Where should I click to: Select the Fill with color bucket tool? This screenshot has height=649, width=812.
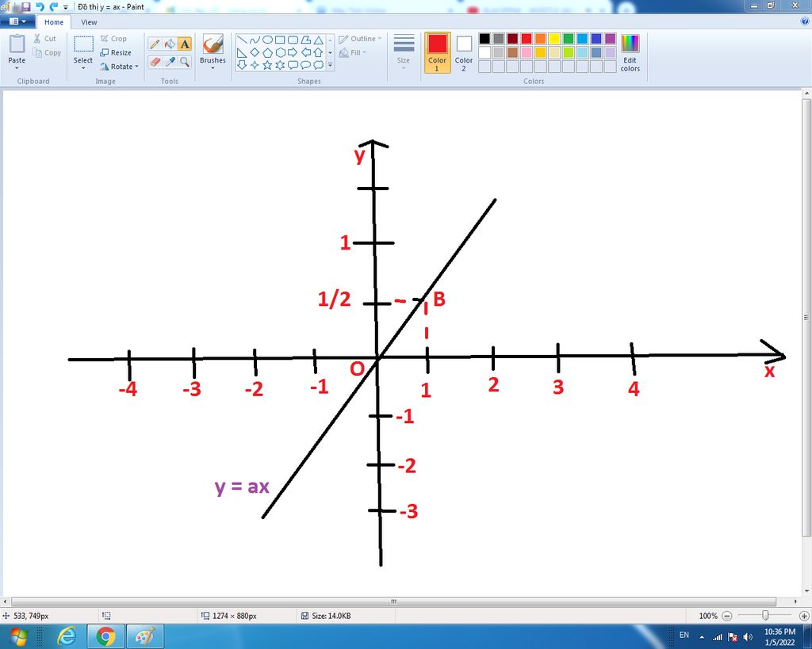[x=170, y=44]
